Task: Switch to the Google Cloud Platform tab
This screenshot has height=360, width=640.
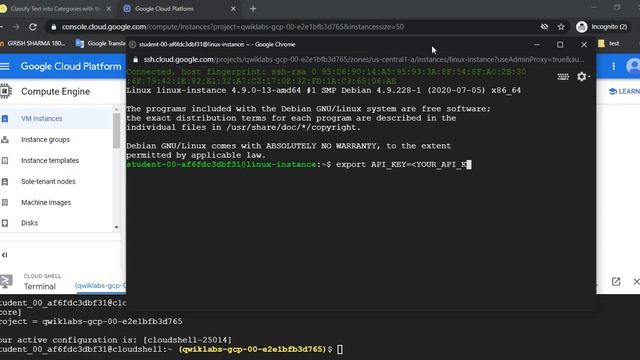Action: point(180,9)
